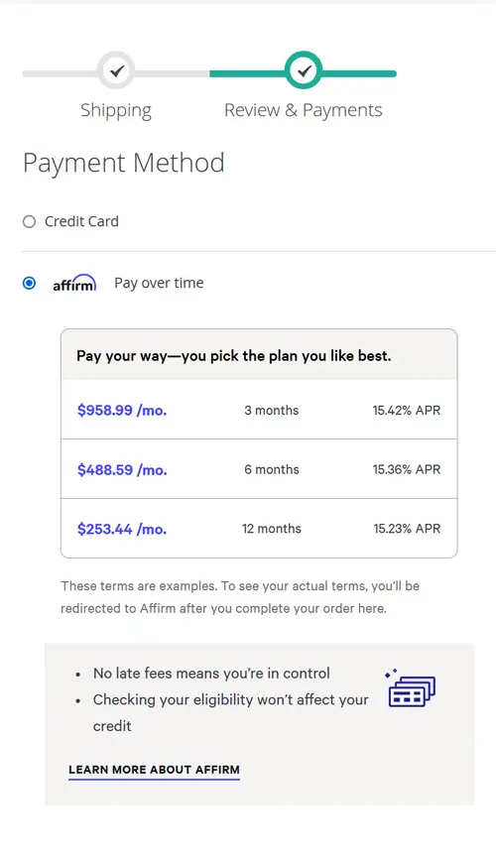Click the 6 months term text
496x868 pixels.
click(x=271, y=469)
